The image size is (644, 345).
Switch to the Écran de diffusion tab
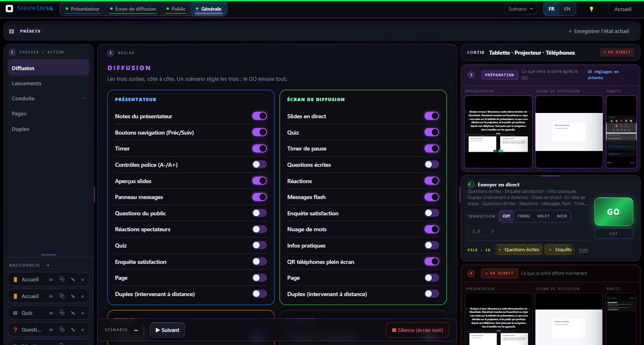point(133,9)
